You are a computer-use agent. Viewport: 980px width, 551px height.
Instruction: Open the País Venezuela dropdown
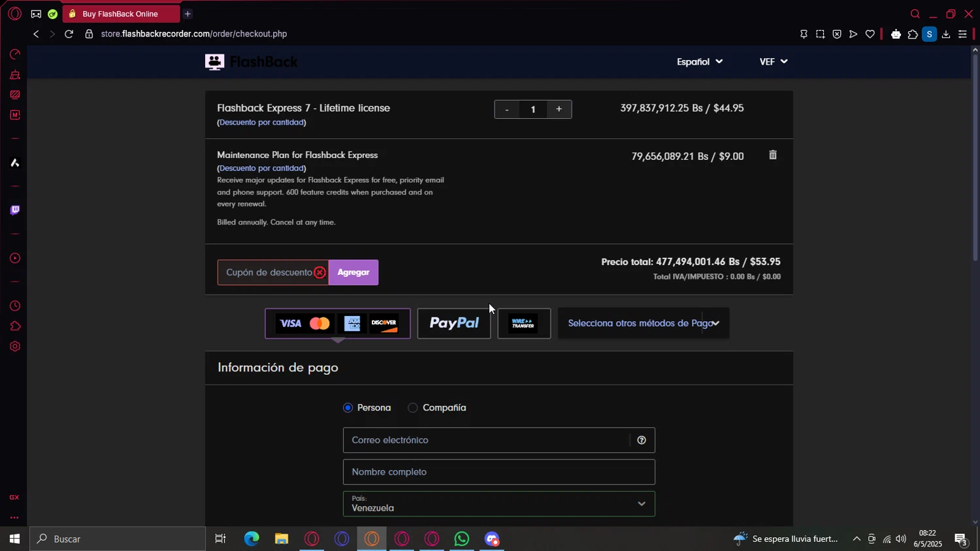[x=499, y=503]
